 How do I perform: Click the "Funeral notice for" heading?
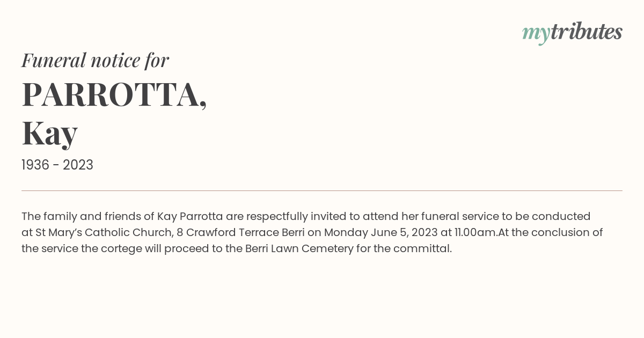pos(95,60)
